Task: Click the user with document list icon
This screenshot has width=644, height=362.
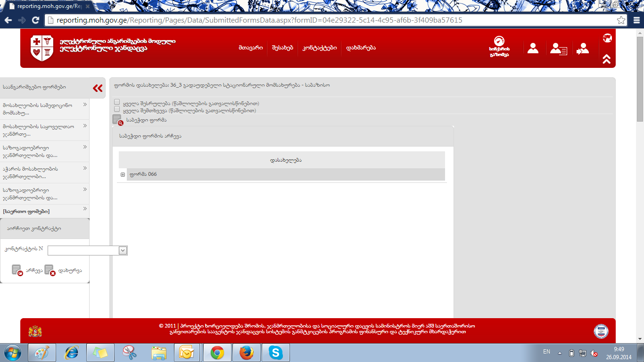Action: tap(558, 49)
